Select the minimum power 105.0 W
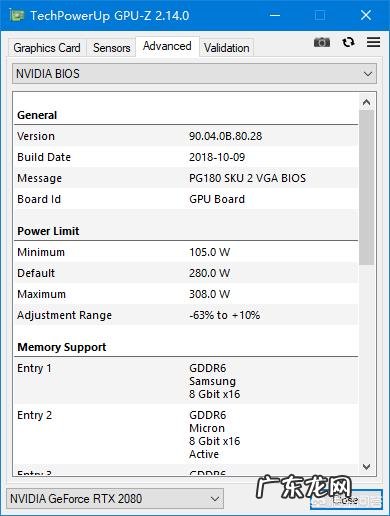 pyautogui.click(x=210, y=252)
